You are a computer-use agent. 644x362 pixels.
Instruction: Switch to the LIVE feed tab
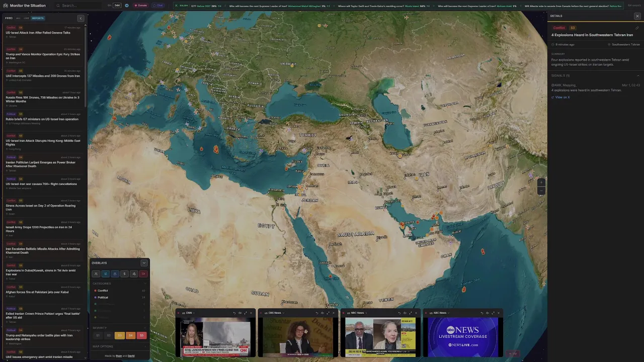(26, 18)
